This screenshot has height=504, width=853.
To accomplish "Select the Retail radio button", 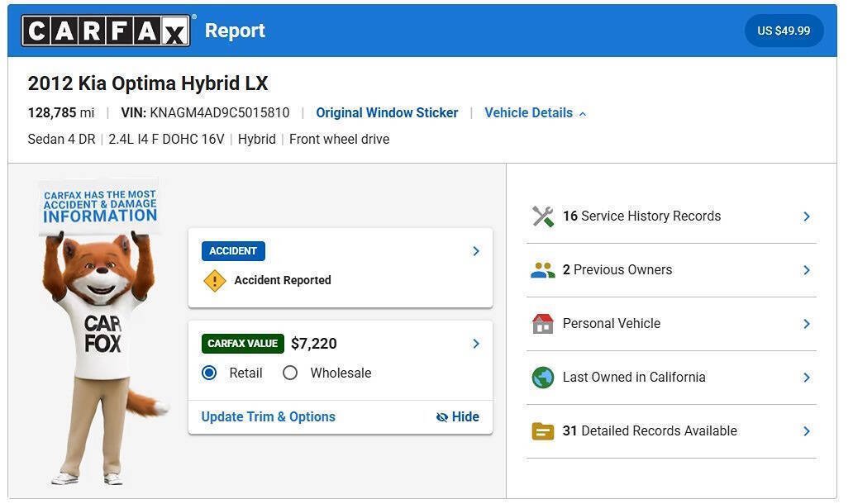I will (x=209, y=373).
